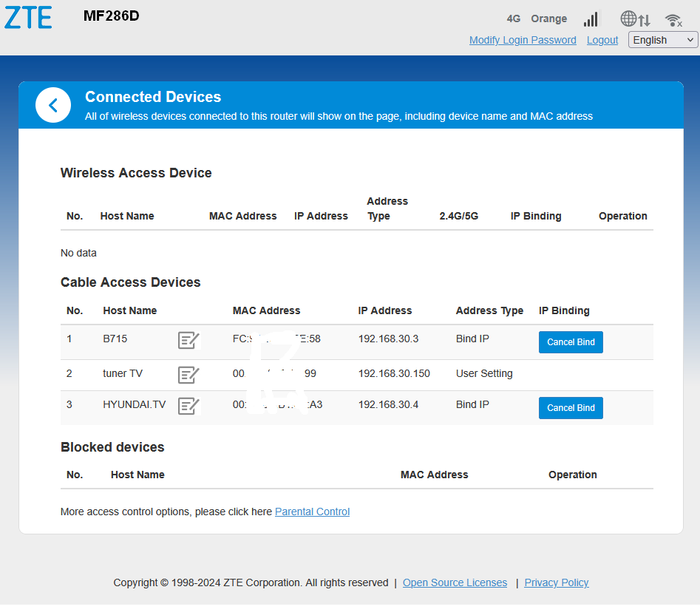Click the Orange operator name
700x615 pixels.
point(548,18)
